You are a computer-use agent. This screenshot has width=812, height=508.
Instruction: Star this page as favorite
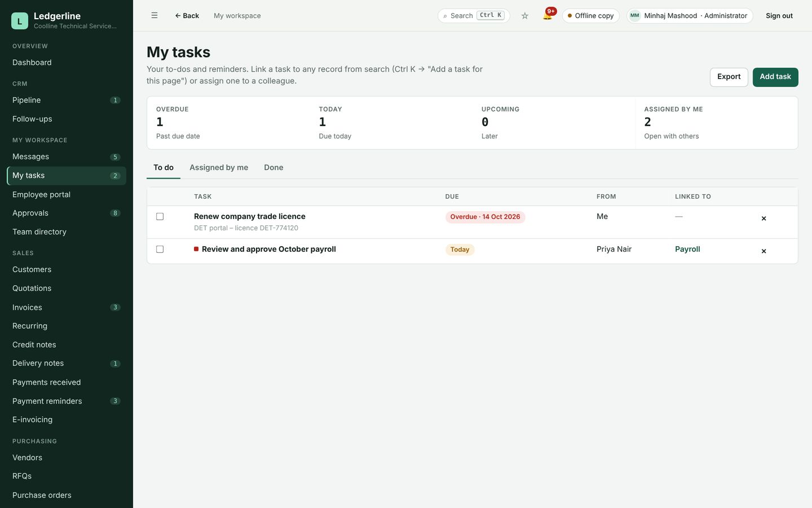[525, 16]
